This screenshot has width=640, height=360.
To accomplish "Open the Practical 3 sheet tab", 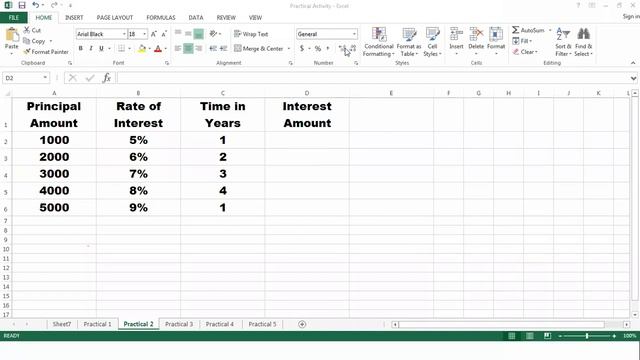I will [x=179, y=324].
